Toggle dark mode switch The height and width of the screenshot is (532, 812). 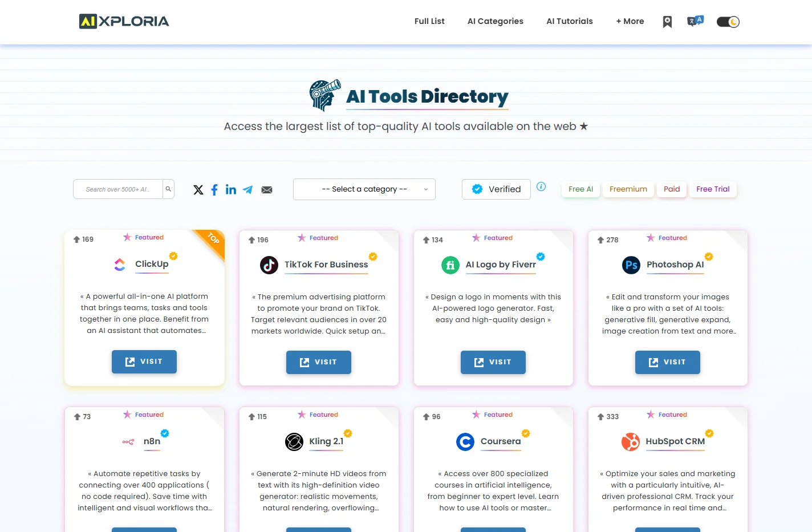click(x=728, y=22)
